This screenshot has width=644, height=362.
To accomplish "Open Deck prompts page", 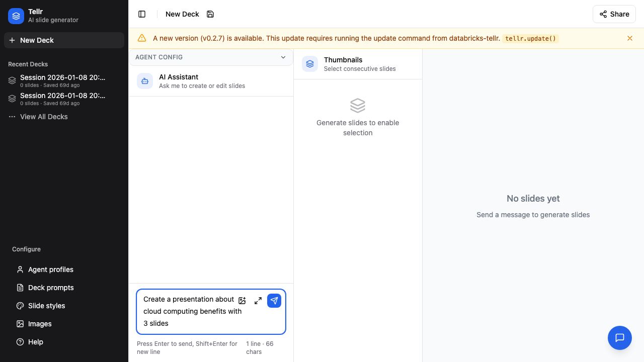I will pos(50,288).
